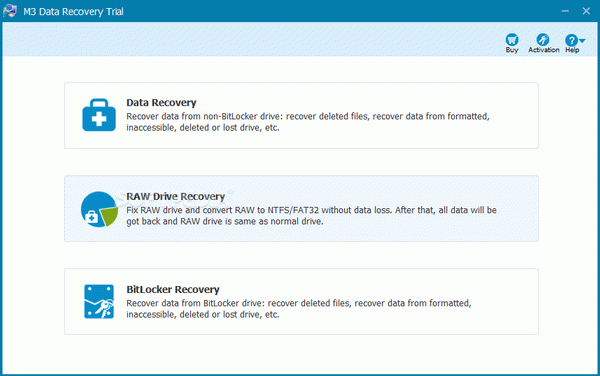Minimize the M3 Data Recovery window
This screenshot has height=376, width=600.
pos(565,11)
